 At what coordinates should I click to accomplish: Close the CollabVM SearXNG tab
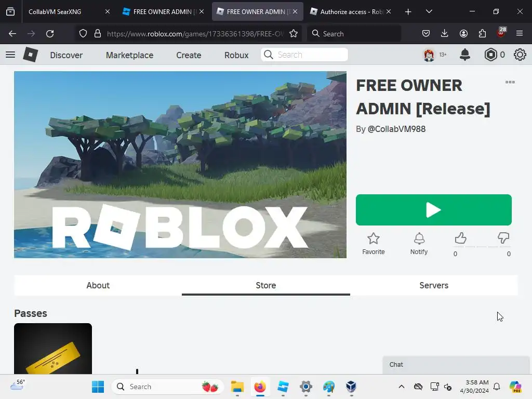107,11
